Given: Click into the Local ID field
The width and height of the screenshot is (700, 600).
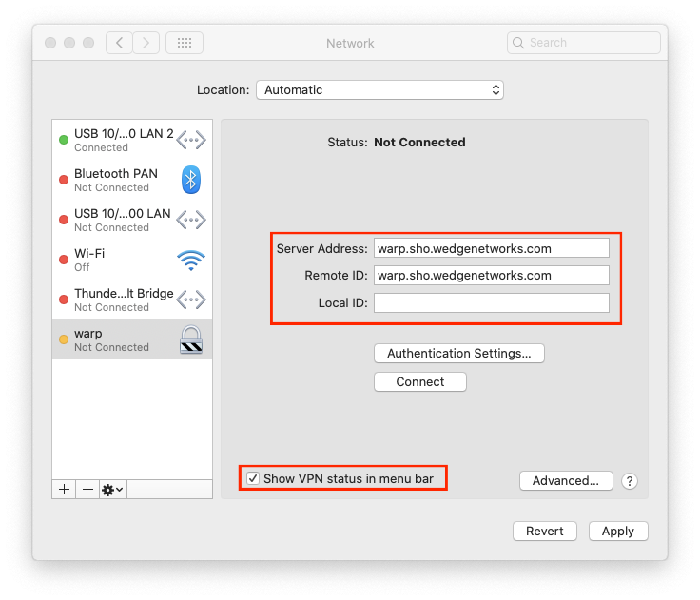Looking at the screenshot, I should point(491,303).
